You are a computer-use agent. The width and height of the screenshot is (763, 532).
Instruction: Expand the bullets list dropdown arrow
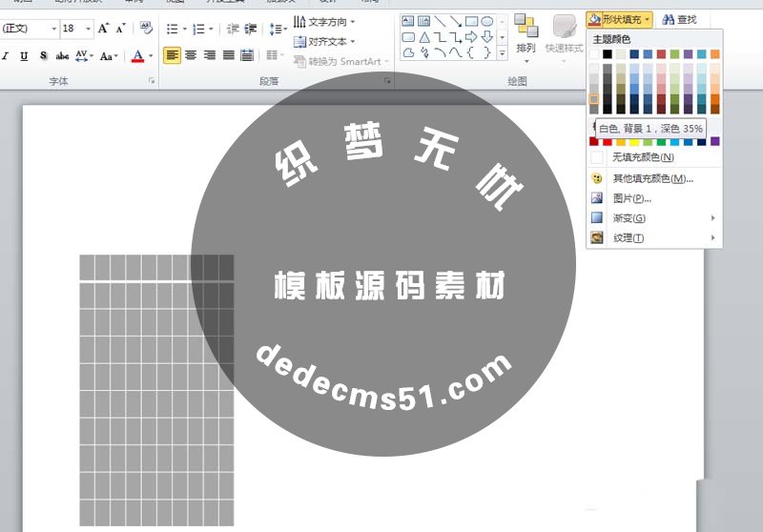185,30
